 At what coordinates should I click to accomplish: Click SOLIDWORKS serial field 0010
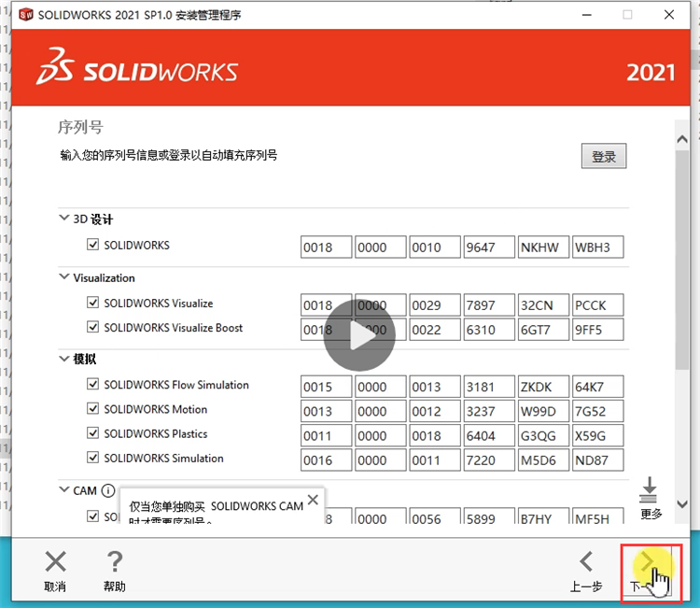435,247
